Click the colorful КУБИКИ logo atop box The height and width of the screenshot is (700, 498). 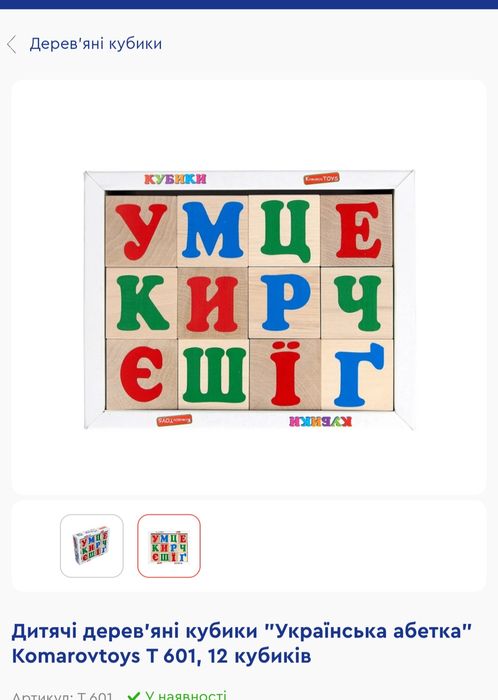[175, 179]
